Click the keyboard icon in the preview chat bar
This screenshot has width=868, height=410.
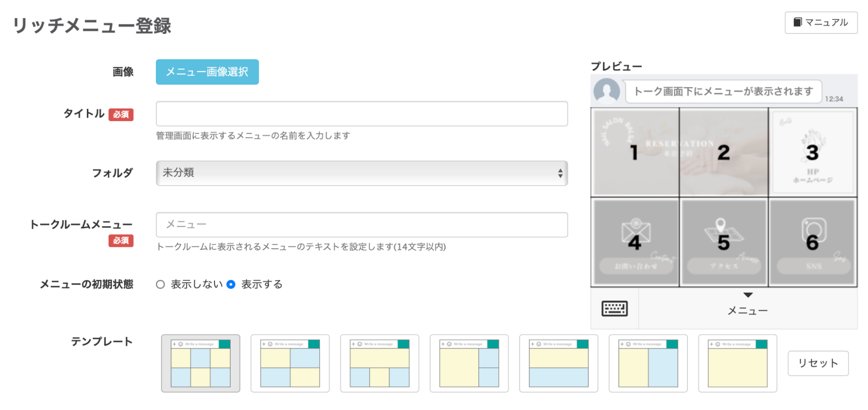click(x=614, y=309)
